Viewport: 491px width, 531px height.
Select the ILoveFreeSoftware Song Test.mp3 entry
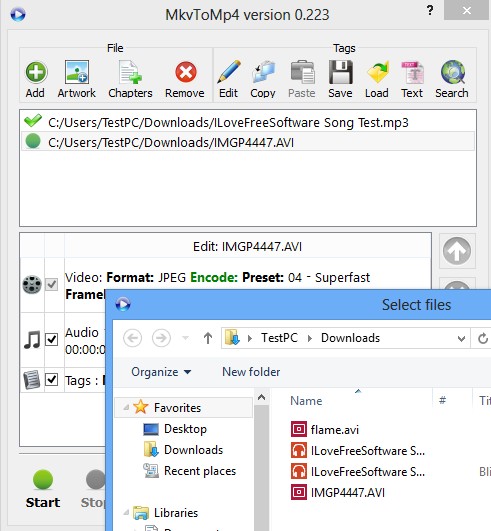click(248, 122)
